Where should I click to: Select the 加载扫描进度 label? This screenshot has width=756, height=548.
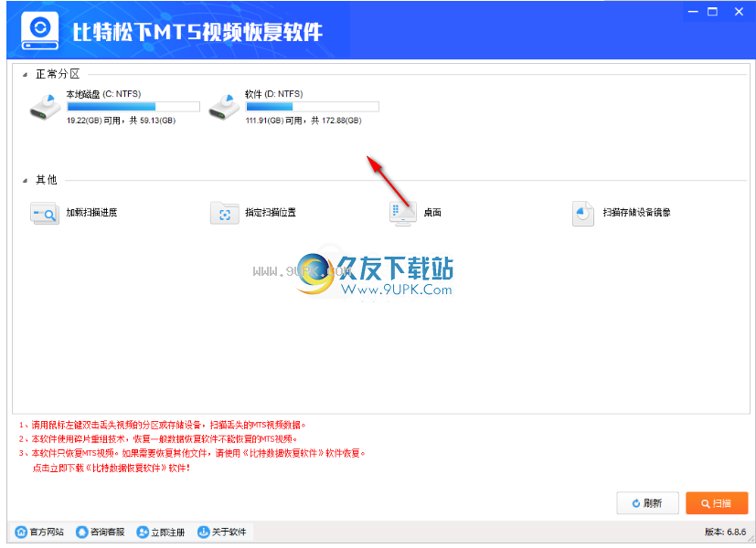(92, 213)
